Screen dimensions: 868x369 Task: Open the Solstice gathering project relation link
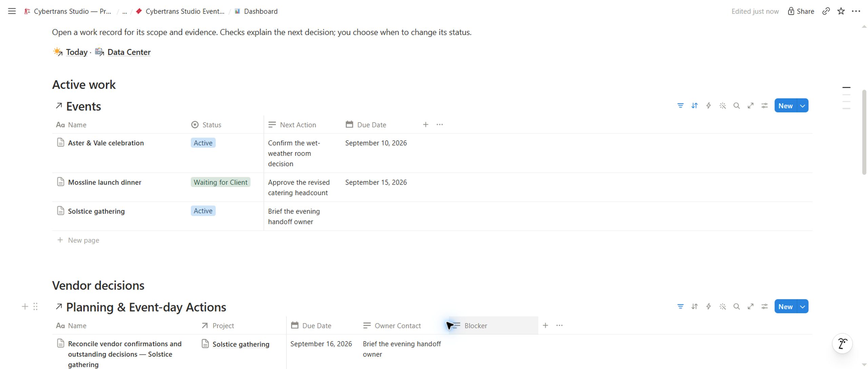click(x=241, y=344)
